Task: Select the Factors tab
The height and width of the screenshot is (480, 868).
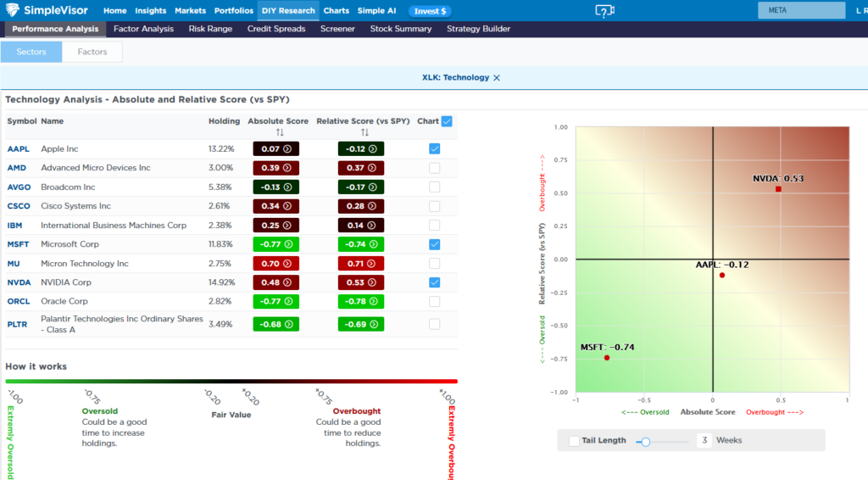Action: tap(92, 52)
